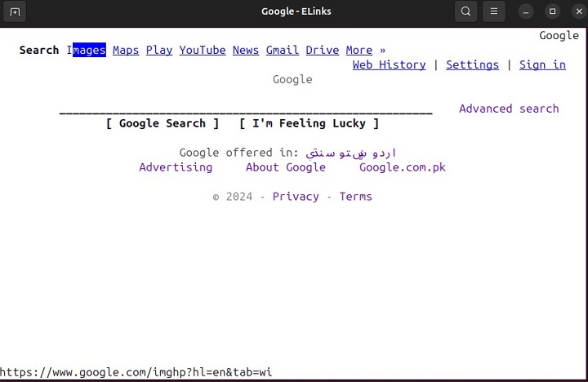Open the About Google link

tap(286, 167)
